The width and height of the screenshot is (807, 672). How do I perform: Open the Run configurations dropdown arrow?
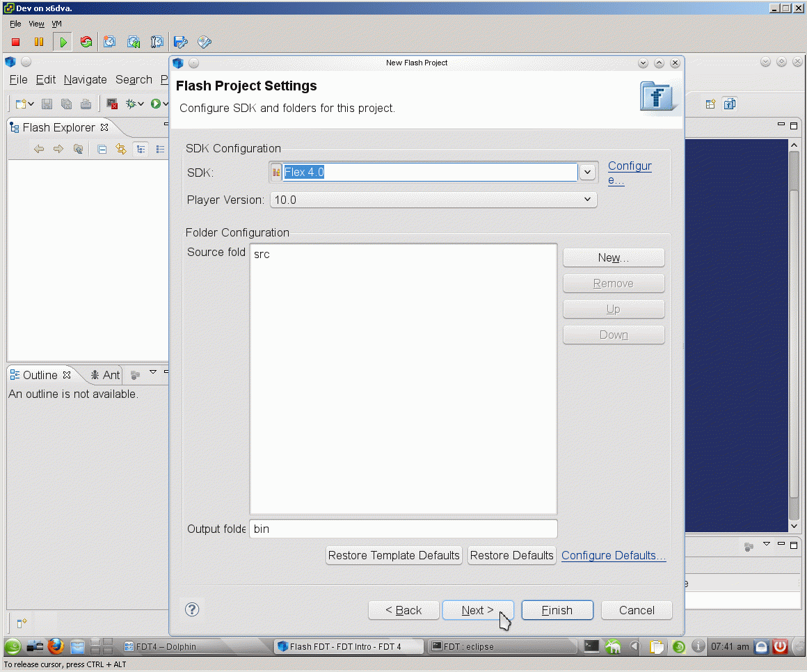(x=166, y=104)
